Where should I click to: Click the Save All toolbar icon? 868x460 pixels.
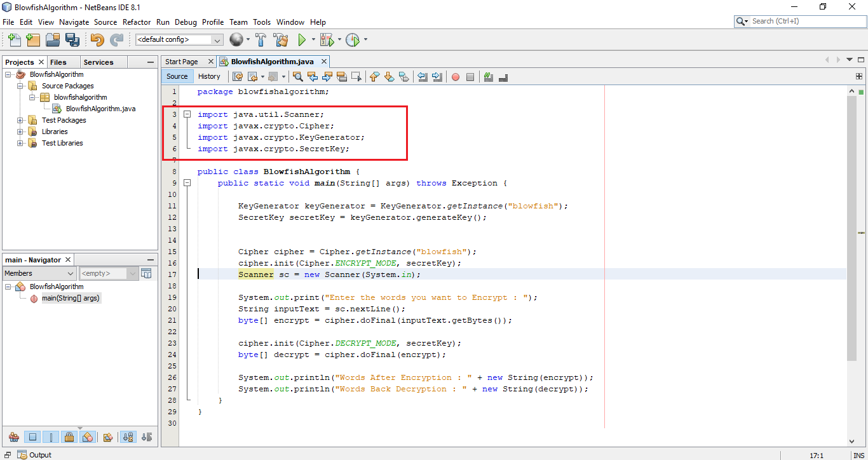72,39
